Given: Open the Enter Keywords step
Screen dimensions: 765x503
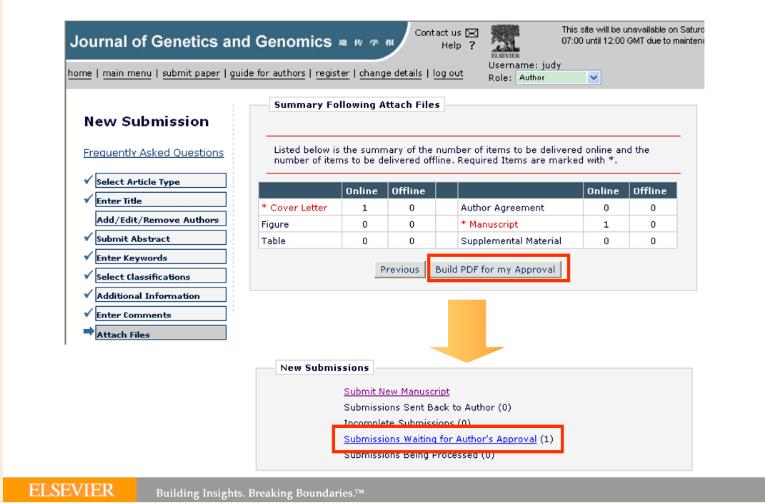Looking at the screenshot, I should (x=161, y=257).
